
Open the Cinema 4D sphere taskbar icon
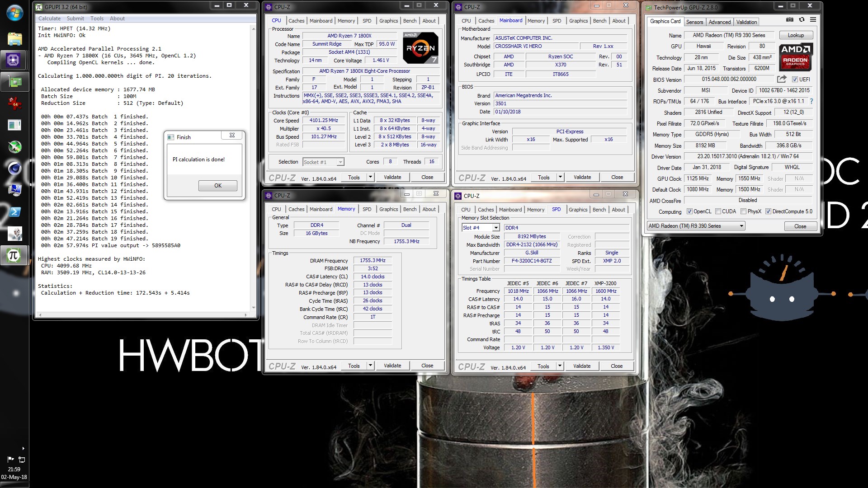point(14,169)
